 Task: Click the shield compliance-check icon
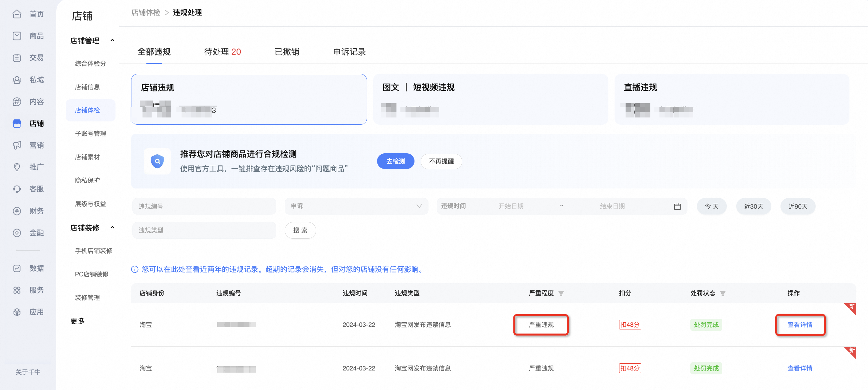point(157,161)
